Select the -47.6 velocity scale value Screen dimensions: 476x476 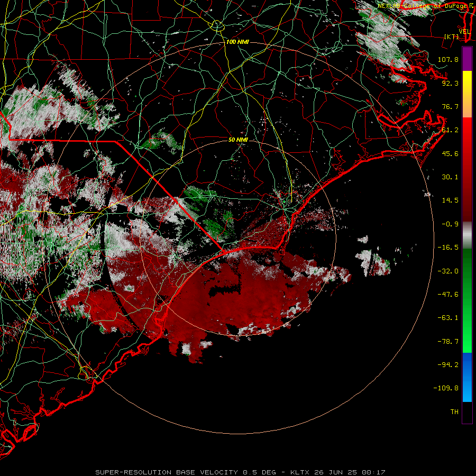448,295
